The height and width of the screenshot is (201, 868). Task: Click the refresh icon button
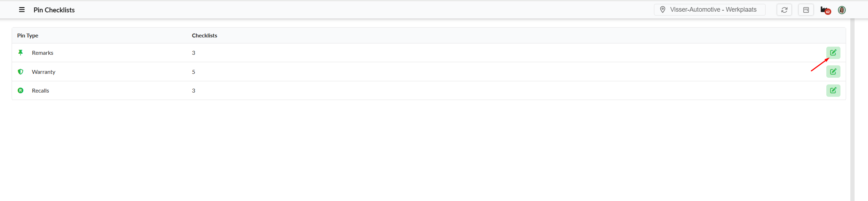coord(784,10)
